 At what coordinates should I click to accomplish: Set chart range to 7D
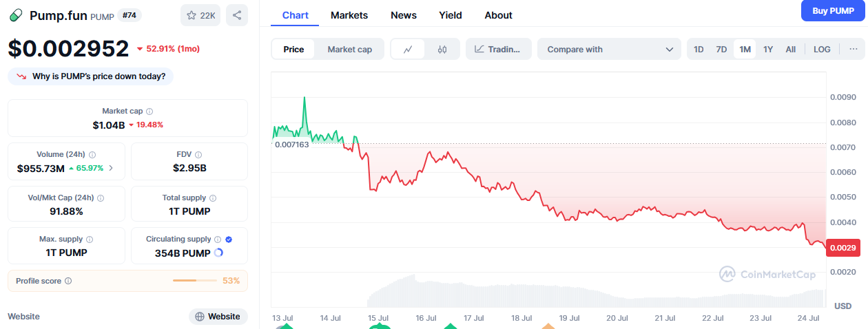pos(721,49)
